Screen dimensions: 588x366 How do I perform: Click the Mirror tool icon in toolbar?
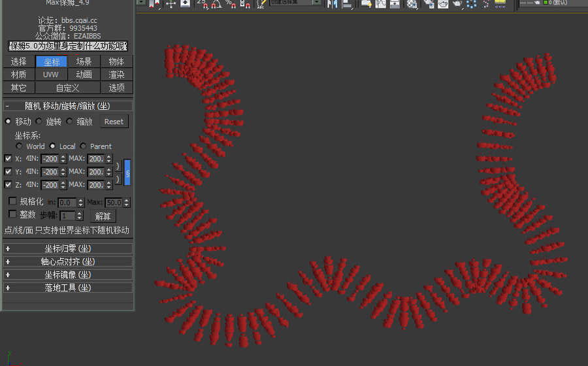coord(332,4)
